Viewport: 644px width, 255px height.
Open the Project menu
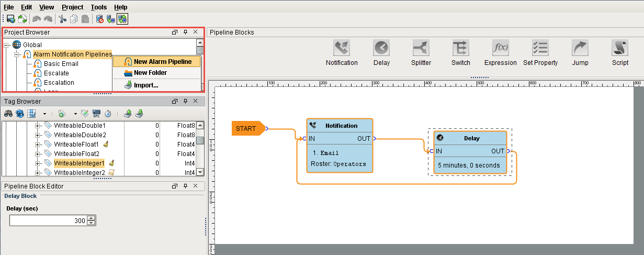[x=72, y=7]
